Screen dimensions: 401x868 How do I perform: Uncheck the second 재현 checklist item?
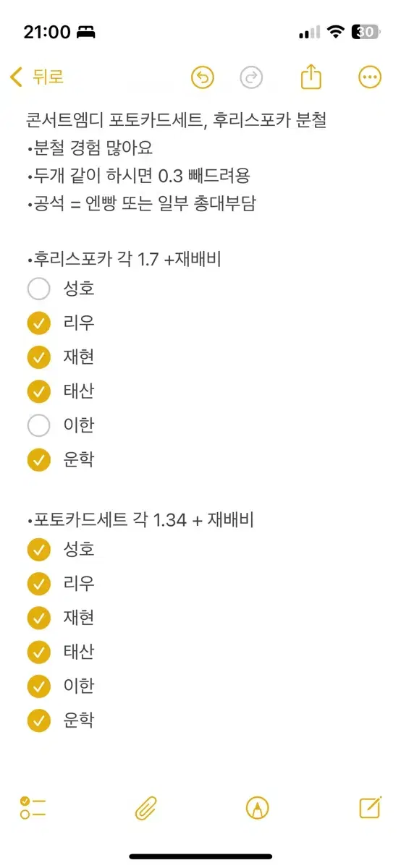pyautogui.click(x=39, y=618)
